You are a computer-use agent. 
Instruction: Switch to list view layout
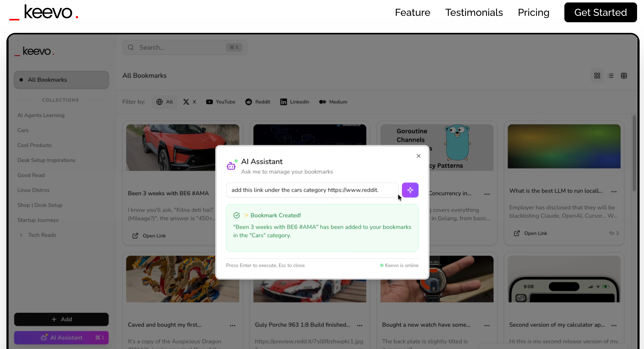click(x=611, y=76)
